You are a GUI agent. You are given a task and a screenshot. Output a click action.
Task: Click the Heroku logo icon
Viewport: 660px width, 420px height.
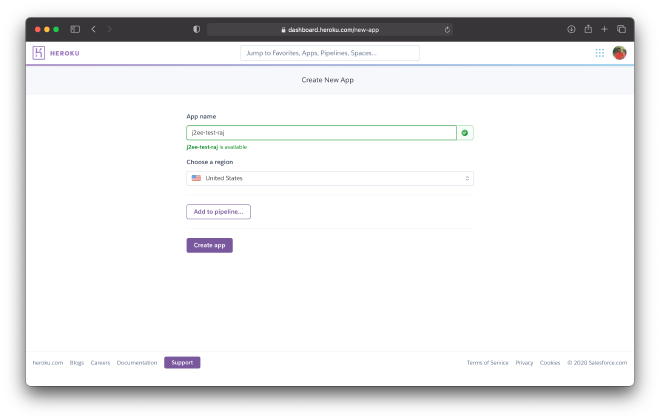[x=39, y=53]
